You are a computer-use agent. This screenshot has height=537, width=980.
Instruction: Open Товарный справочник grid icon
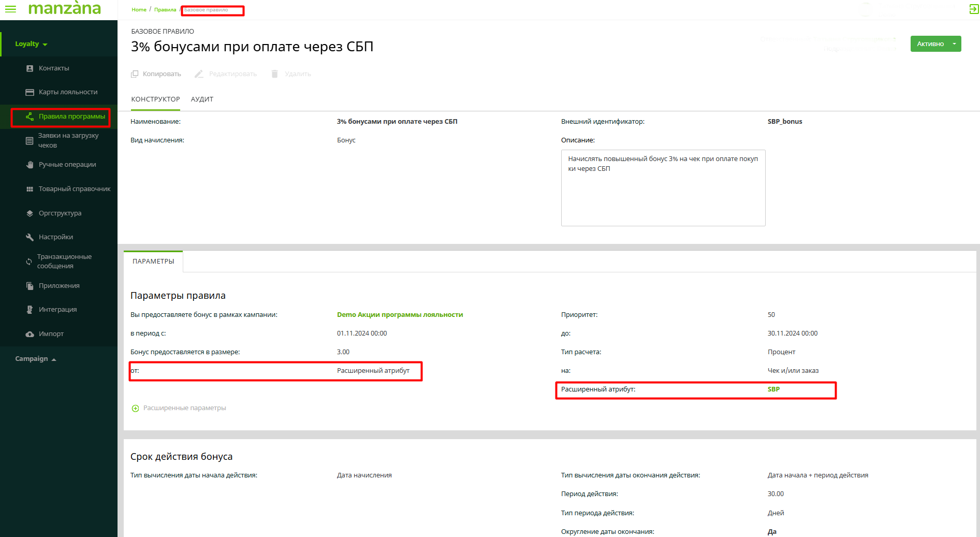tap(30, 189)
